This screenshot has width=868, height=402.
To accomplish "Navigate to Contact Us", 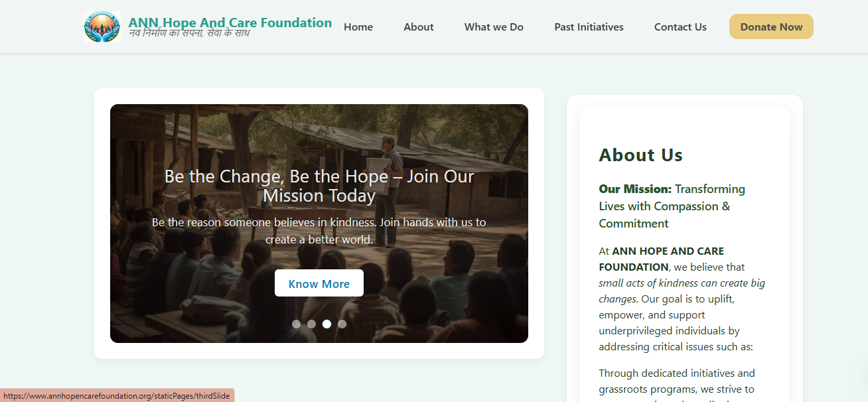I will click(x=680, y=27).
